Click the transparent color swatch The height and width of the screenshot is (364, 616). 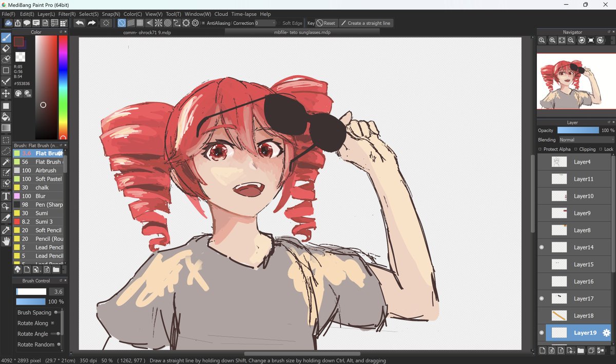(x=20, y=56)
